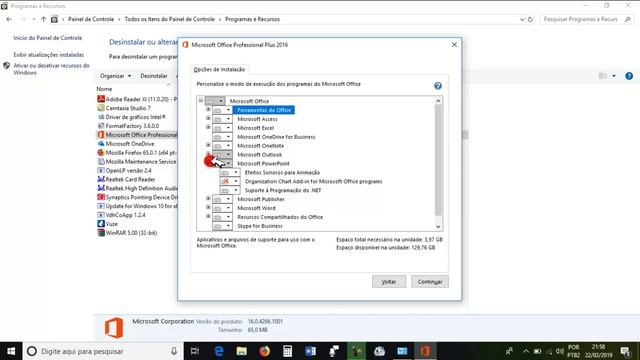Image resolution: width=640 pixels, height=360 pixels.
Task: Select FormatFactory 3.6.0.0 entry
Action: point(128,126)
